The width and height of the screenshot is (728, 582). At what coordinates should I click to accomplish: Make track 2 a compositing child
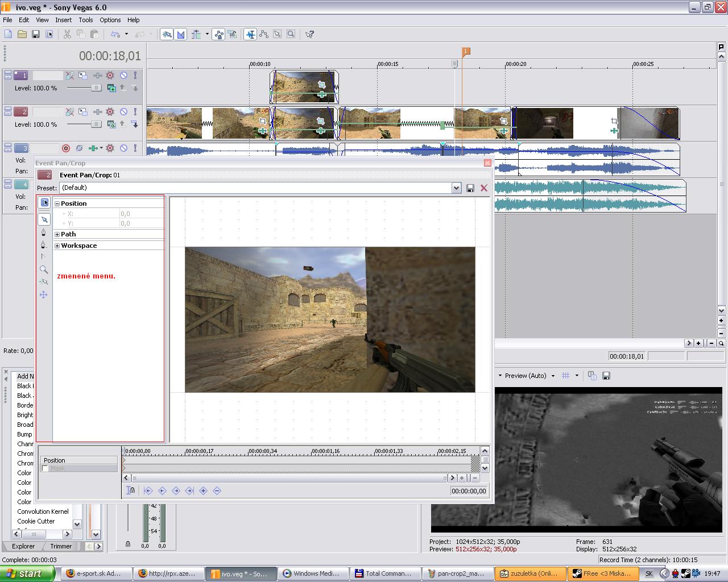[x=135, y=124]
